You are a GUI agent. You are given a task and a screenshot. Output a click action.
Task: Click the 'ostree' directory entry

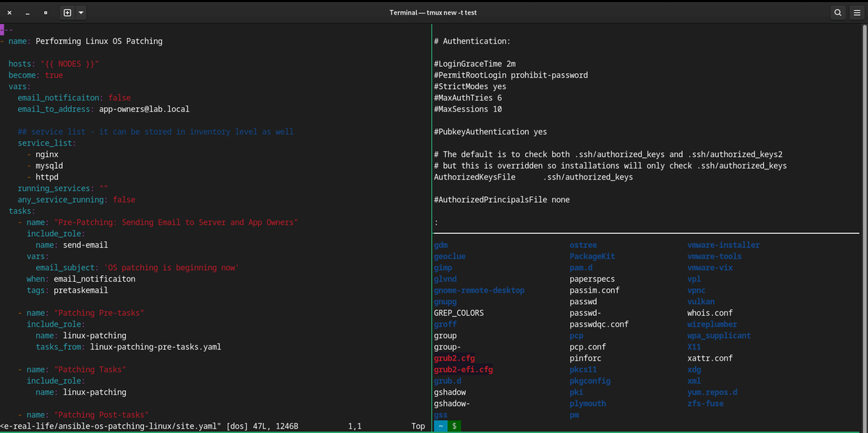[584, 245]
